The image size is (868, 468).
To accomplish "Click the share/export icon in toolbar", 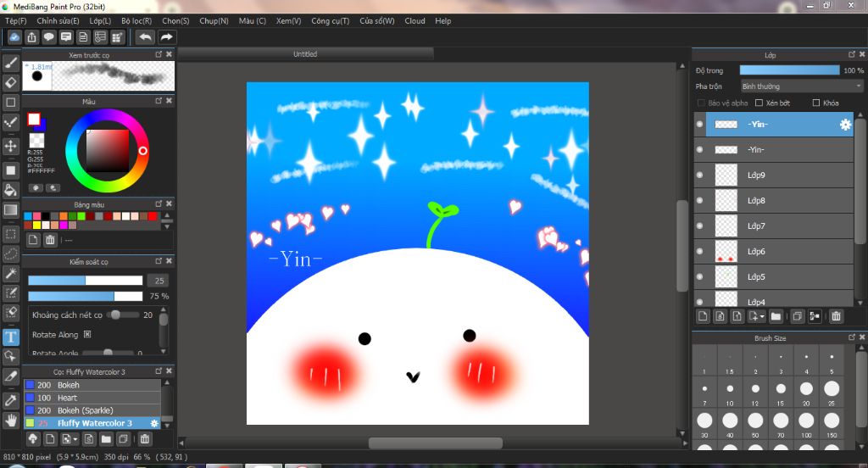I will tap(31, 37).
